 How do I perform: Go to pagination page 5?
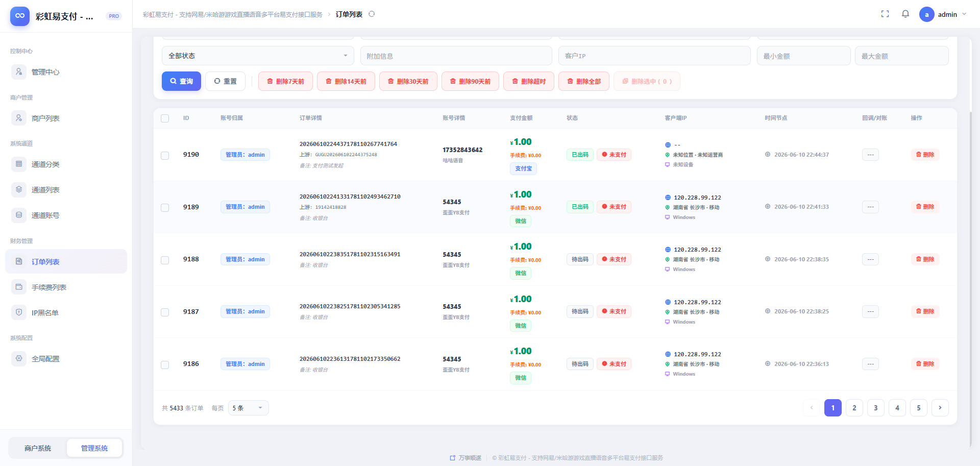click(x=919, y=408)
